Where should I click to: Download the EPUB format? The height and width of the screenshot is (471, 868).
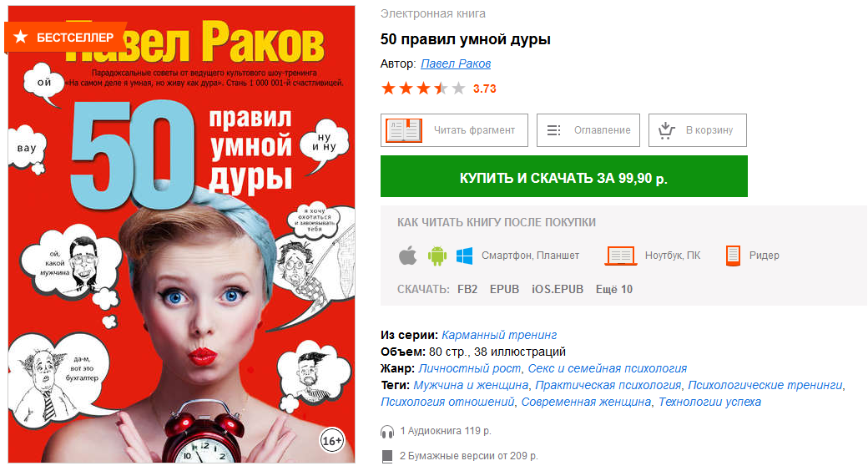point(504,289)
